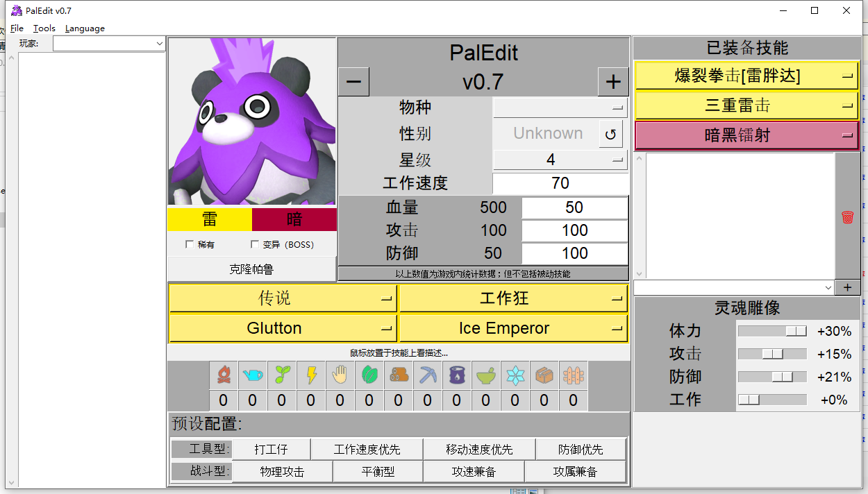Image resolution: width=868 pixels, height=494 pixels.
Task: Open the 玩家 player combo box
Action: pyautogui.click(x=110, y=44)
